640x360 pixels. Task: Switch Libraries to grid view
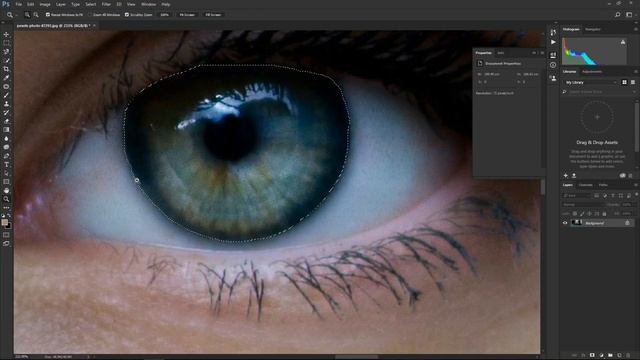[624, 82]
